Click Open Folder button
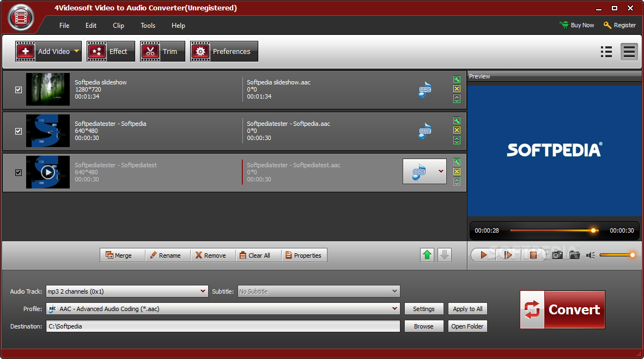Viewport: 644px width, 359px height. coord(467,326)
